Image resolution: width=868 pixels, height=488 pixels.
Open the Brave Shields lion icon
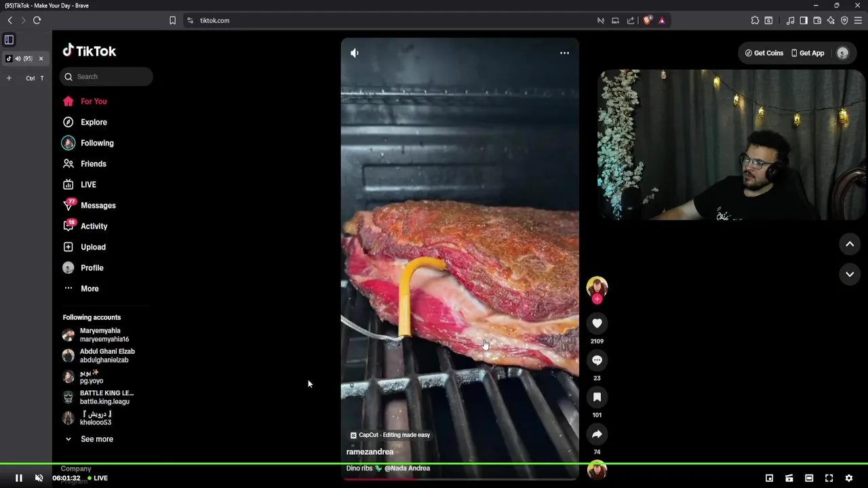(648, 20)
